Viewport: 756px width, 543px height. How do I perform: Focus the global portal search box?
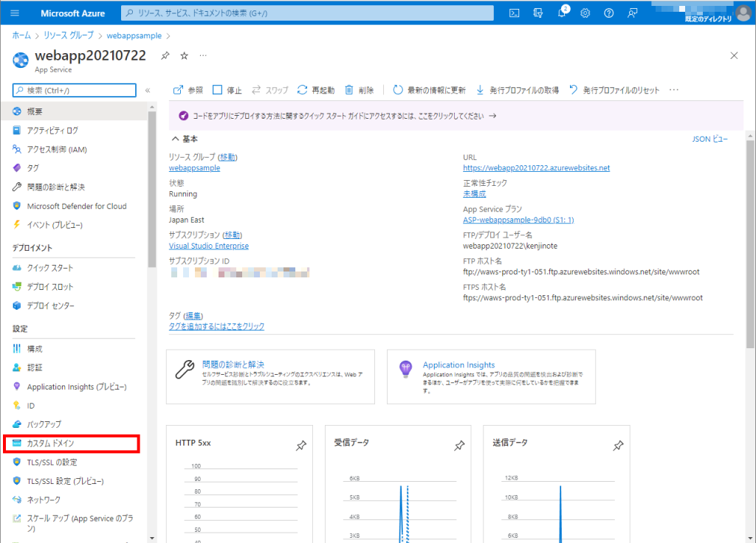click(308, 13)
